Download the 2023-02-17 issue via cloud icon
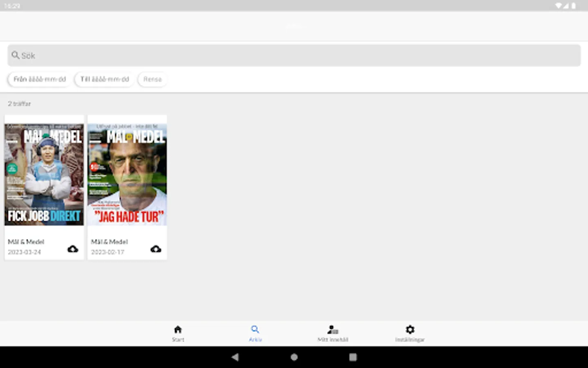This screenshot has height=368, width=588. coord(156,249)
